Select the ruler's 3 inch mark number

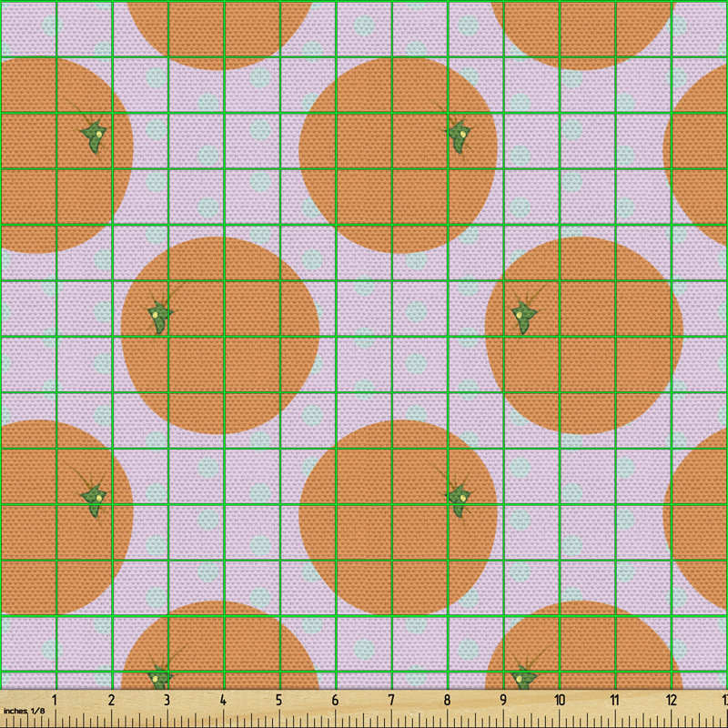coord(167,700)
